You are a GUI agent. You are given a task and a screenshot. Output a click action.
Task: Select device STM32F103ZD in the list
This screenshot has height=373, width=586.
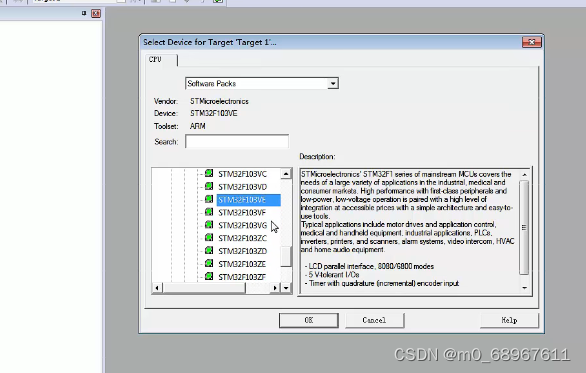click(x=243, y=251)
